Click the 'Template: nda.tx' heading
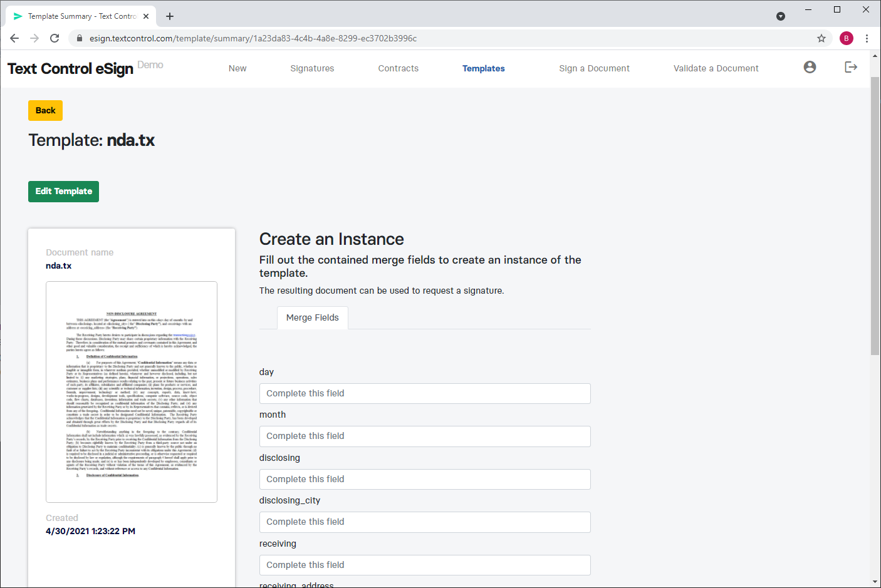Screen dimensions: 881x588 91,140
